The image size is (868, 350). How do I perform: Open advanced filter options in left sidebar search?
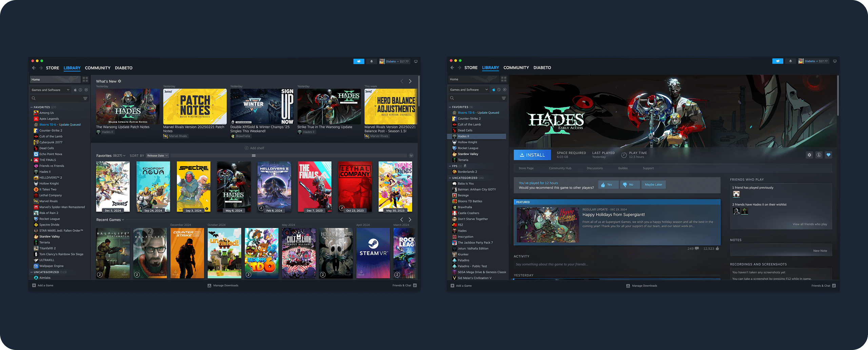pos(85,98)
